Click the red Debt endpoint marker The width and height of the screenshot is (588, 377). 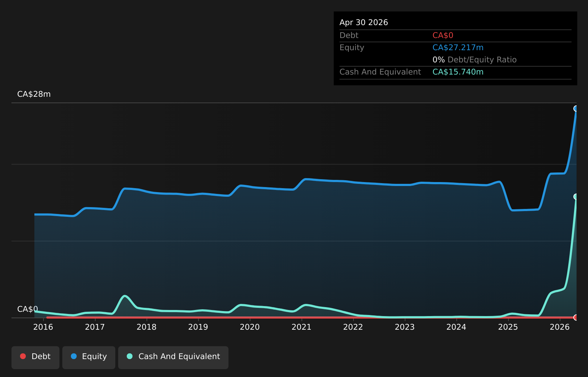576,318
